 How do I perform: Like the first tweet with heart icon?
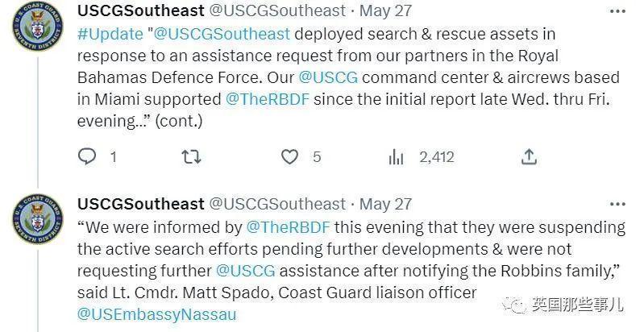coord(289,157)
